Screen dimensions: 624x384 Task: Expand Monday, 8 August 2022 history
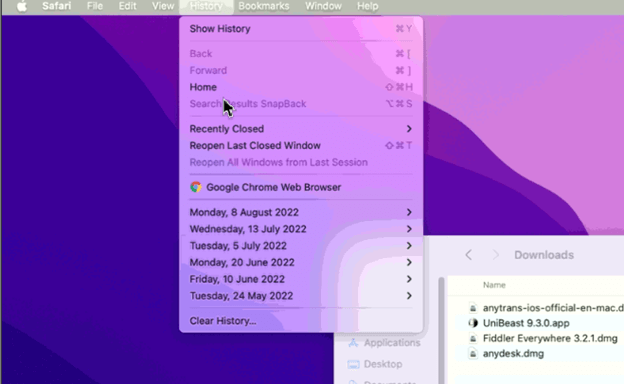pos(301,212)
